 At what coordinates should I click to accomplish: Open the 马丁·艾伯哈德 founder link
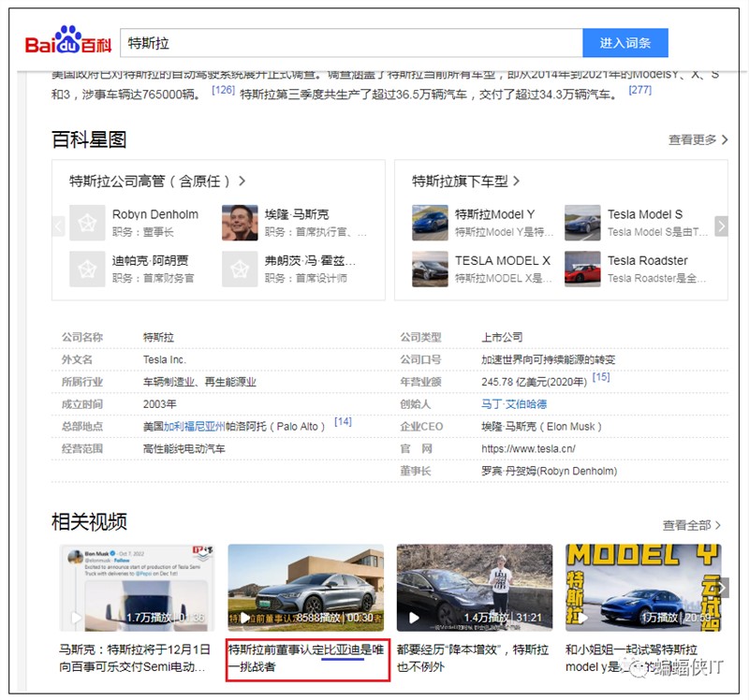513,404
